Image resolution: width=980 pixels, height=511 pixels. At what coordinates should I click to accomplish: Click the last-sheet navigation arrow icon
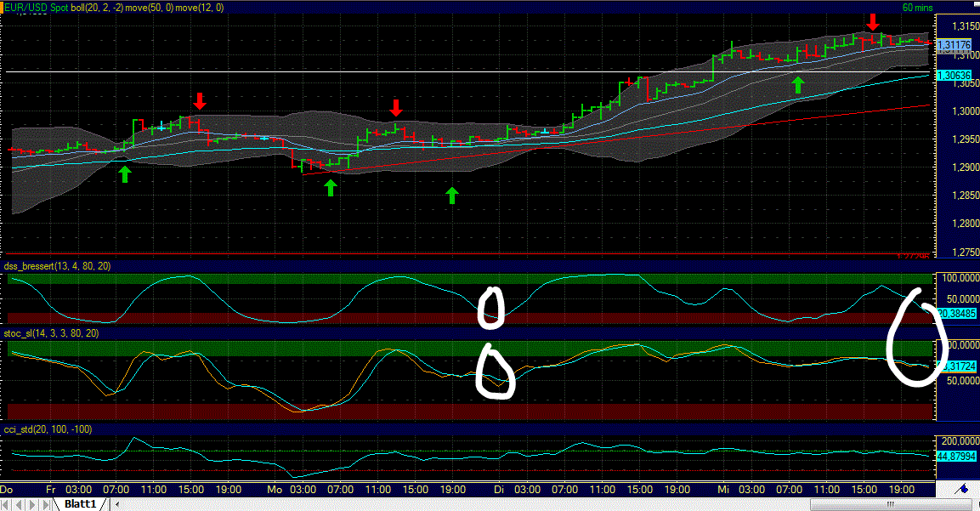point(45,503)
